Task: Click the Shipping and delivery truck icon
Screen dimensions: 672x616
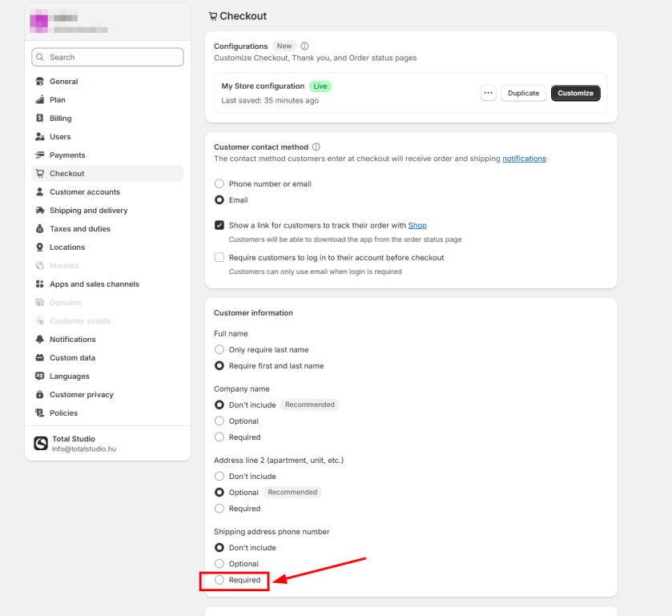Action: (40, 211)
